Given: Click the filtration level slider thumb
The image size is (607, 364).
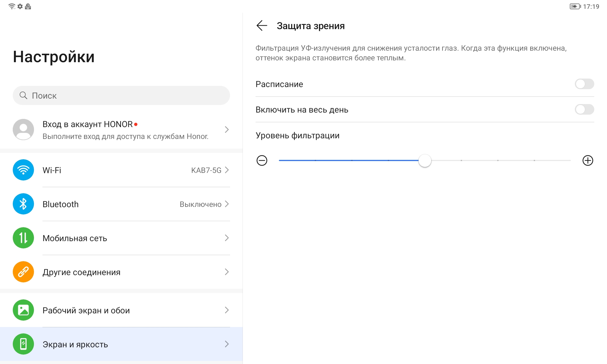Looking at the screenshot, I should [x=425, y=160].
